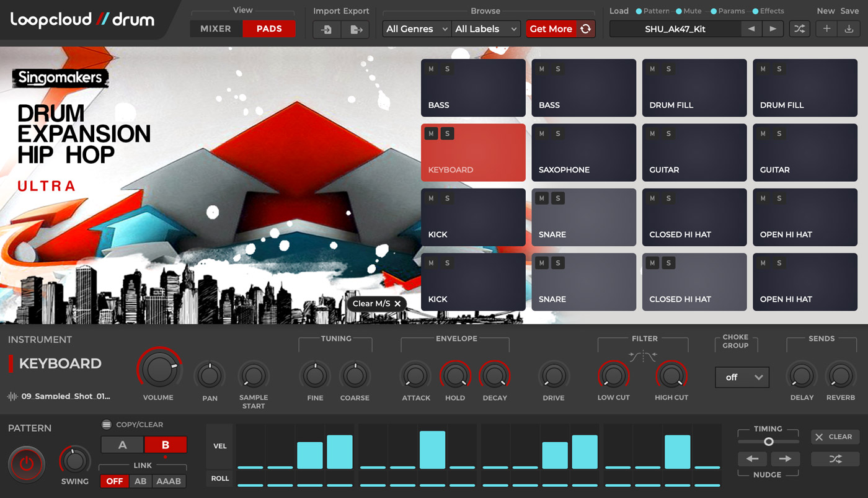Screen dimensions: 868x498
Task: Select pattern B
Action: 166,445
